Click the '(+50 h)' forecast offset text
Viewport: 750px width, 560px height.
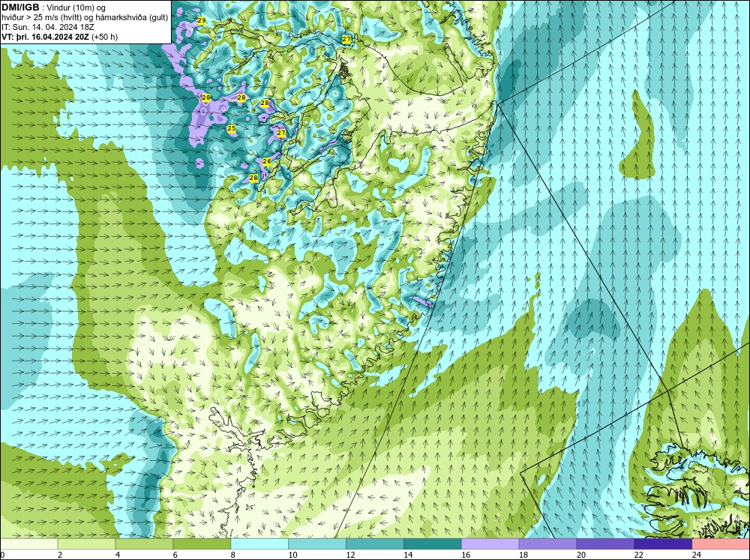point(104,36)
